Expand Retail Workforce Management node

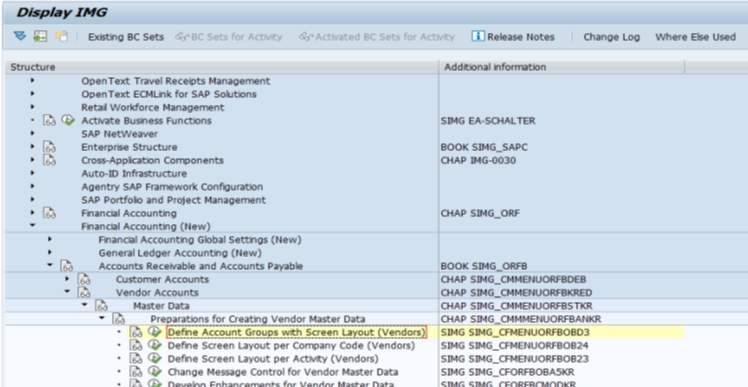pyautogui.click(x=32, y=107)
